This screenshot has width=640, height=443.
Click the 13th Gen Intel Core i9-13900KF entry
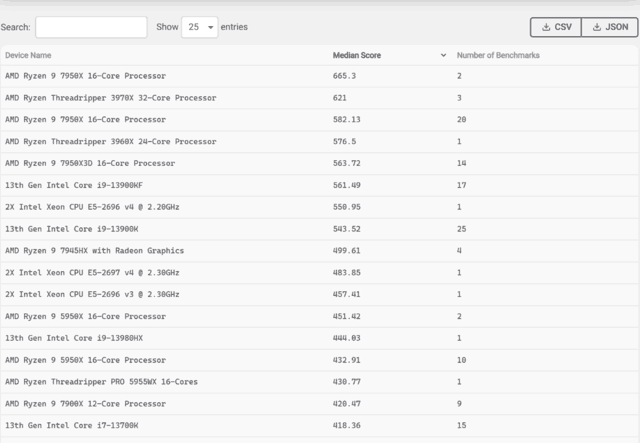coord(75,185)
